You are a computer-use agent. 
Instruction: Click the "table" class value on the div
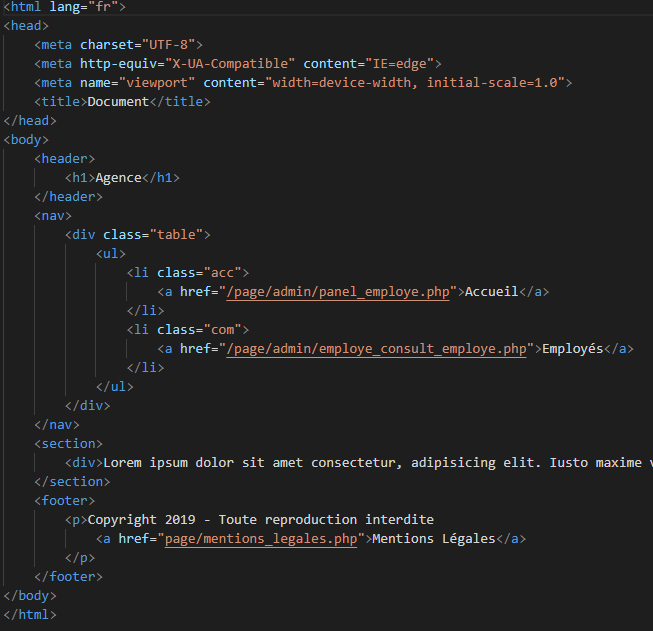(x=179, y=235)
